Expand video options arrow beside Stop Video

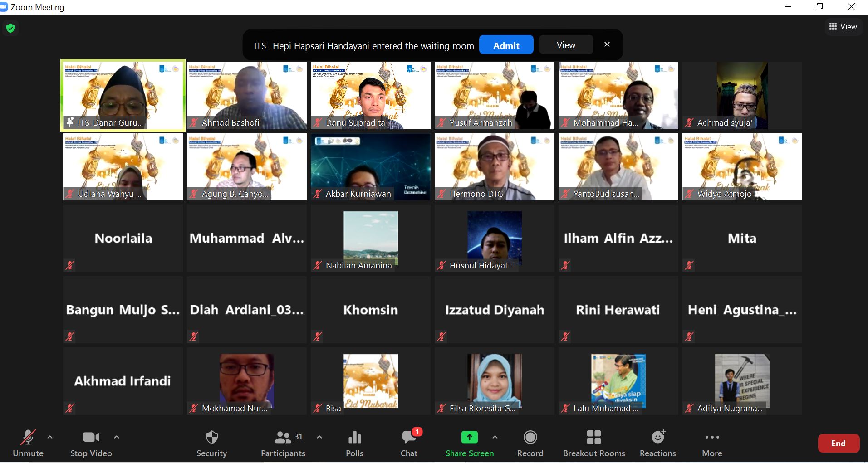pyautogui.click(x=117, y=437)
